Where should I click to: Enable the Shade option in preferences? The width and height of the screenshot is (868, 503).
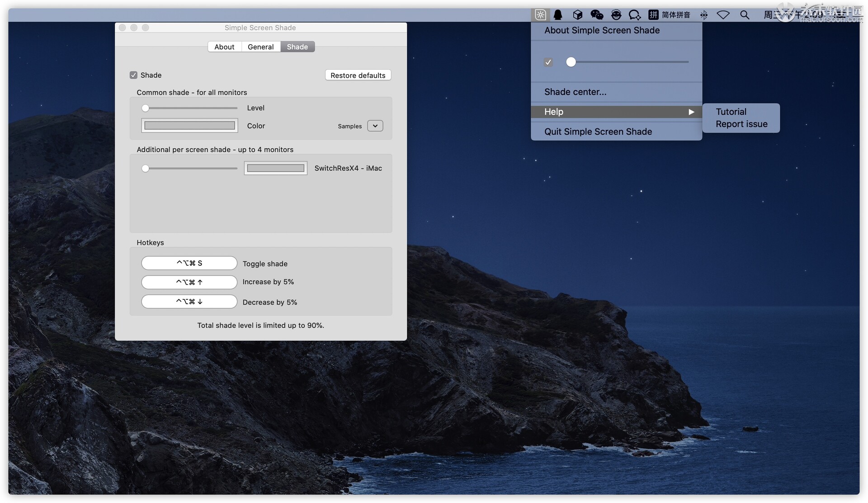pos(133,75)
